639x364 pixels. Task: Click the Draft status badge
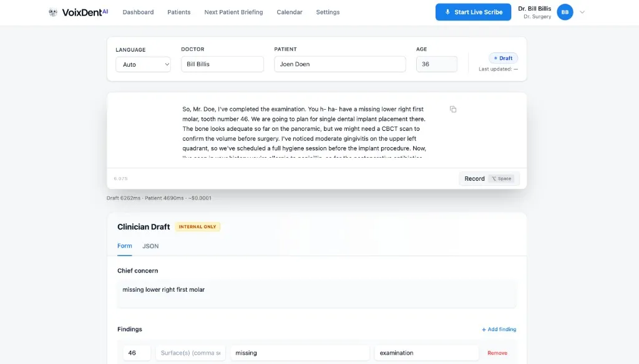(504, 58)
